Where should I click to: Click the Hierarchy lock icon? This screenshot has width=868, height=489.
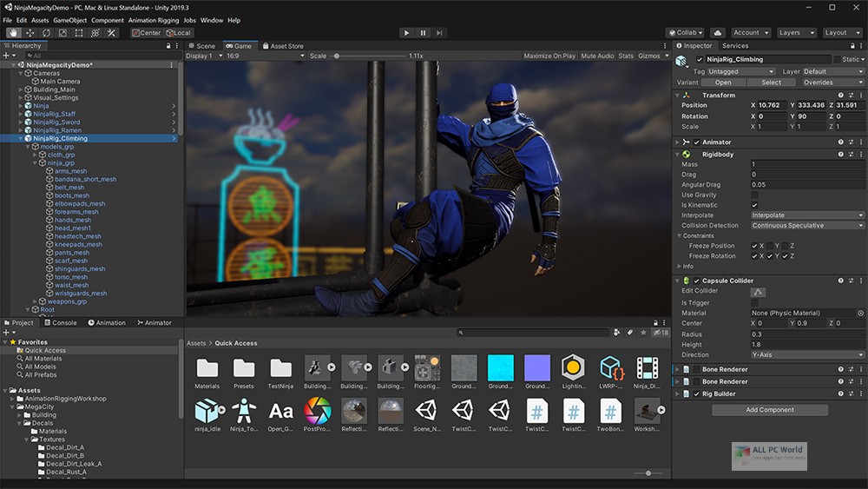(x=168, y=46)
